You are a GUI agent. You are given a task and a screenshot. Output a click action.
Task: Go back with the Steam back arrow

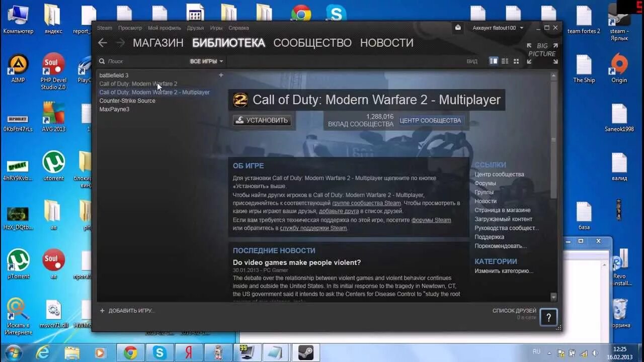tap(103, 43)
